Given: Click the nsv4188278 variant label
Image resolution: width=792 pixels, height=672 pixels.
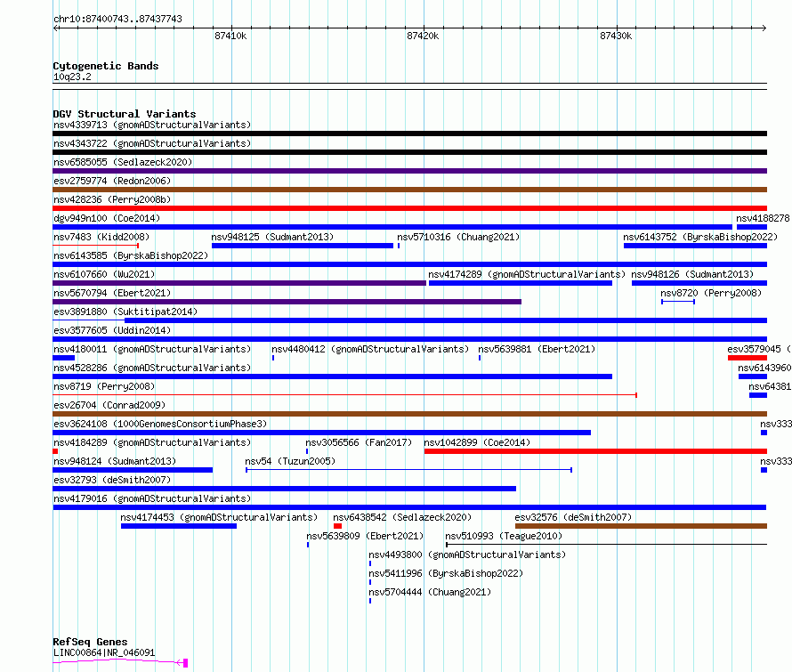Looking at the screenshot, I should 763,218.
